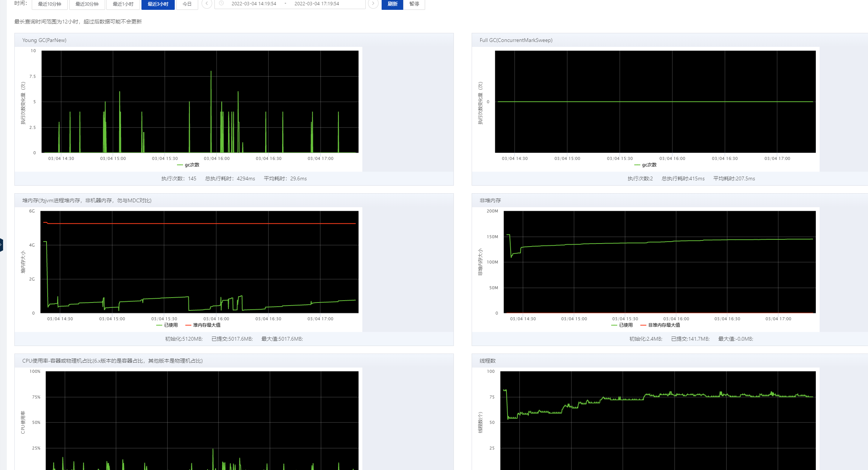
Task: Select the 最近30分钟 time range
Action: pos(87,4)
